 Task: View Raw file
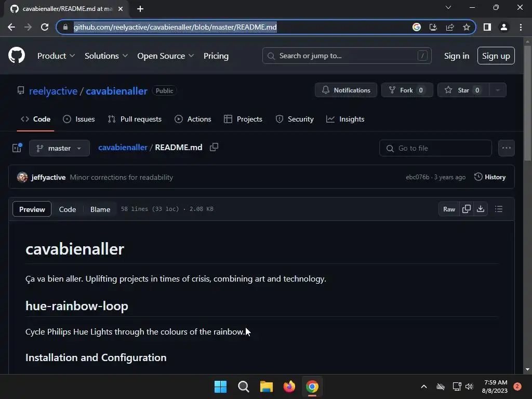point(449,209)
